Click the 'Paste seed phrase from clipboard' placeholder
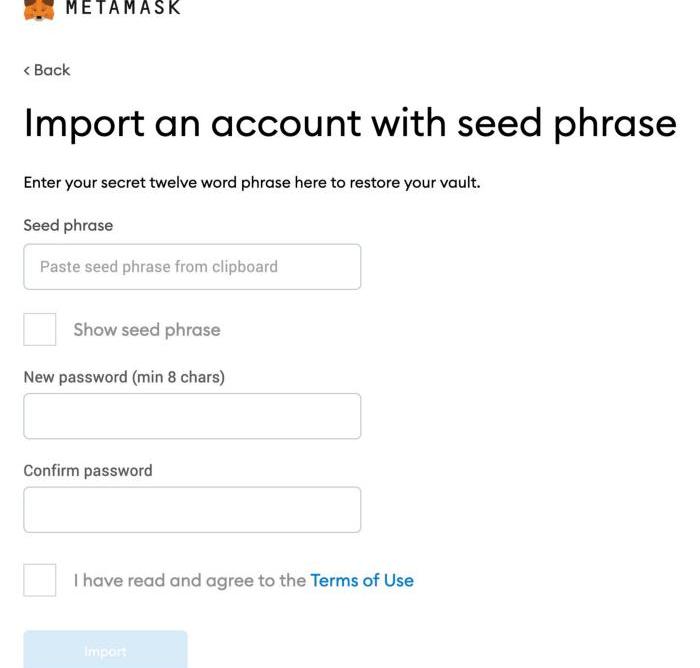700x668 pixels. point(158,267)
